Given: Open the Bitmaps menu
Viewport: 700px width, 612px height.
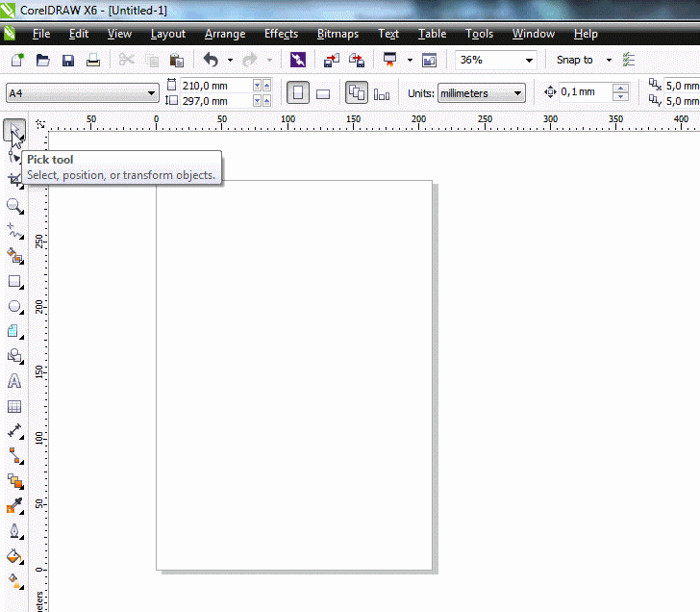Looking at the screenshot, I should point(337,34).
